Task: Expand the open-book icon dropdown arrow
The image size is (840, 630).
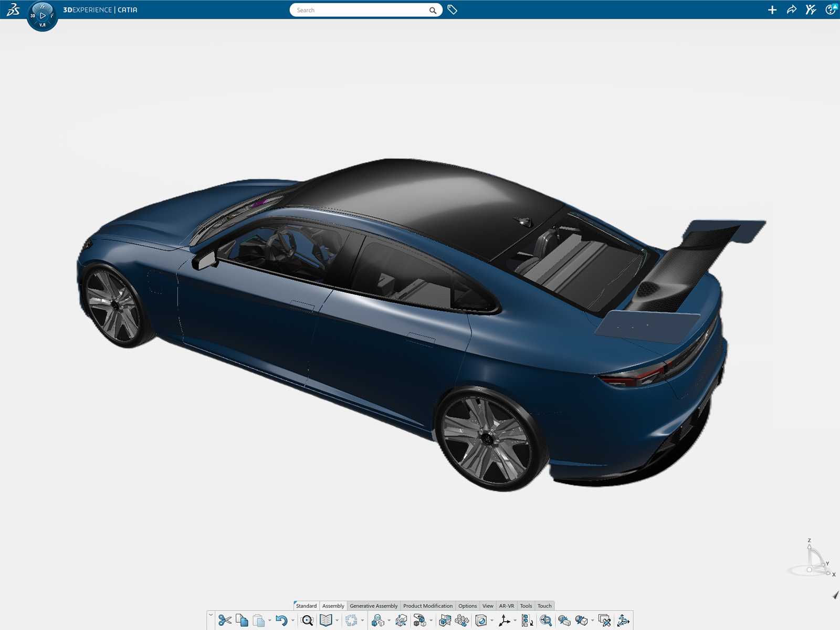Action: (337, 621)
